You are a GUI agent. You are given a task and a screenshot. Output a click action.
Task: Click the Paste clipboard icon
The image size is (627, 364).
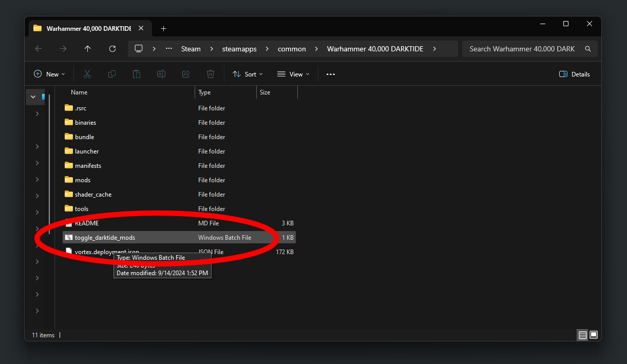(137, 74)
